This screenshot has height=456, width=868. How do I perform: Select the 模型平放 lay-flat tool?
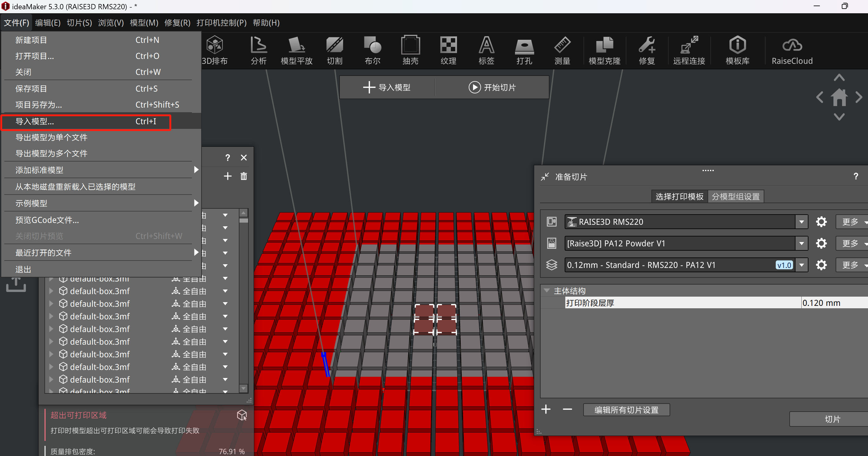click(297, 50)
